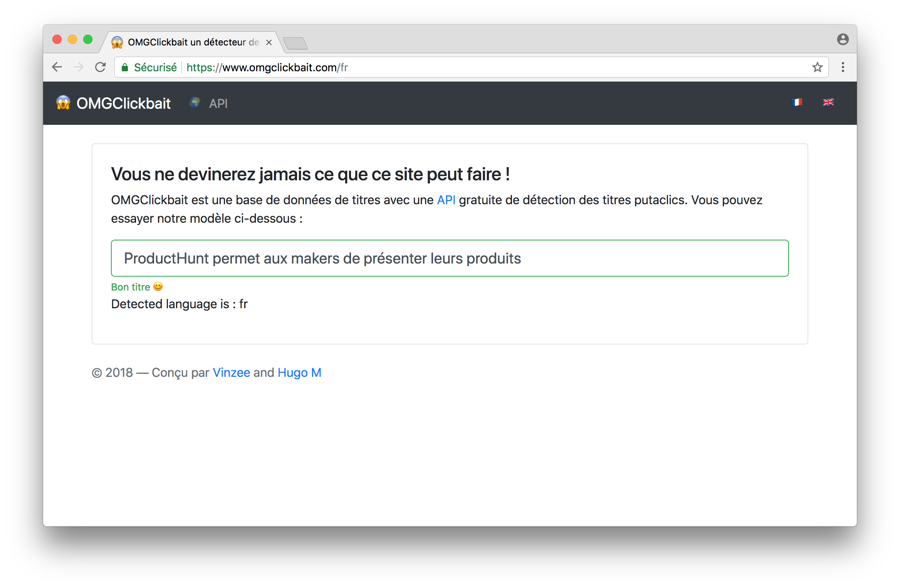Click the browser forward arrow

click(79, 67)
